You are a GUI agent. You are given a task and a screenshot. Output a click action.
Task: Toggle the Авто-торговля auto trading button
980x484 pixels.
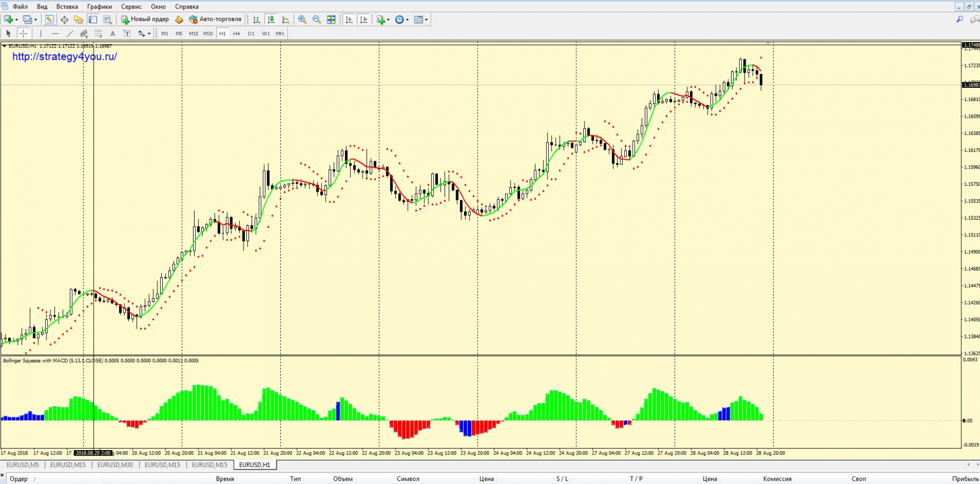click(215, 20)
